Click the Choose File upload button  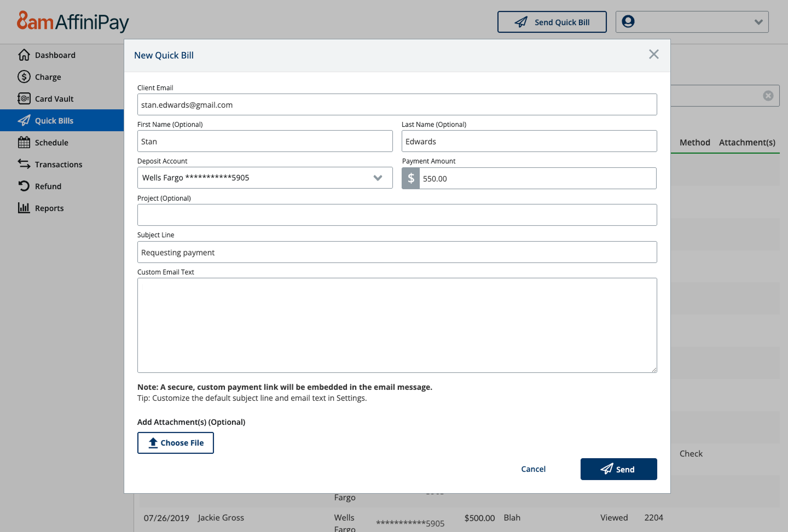(x=176, y=443)
